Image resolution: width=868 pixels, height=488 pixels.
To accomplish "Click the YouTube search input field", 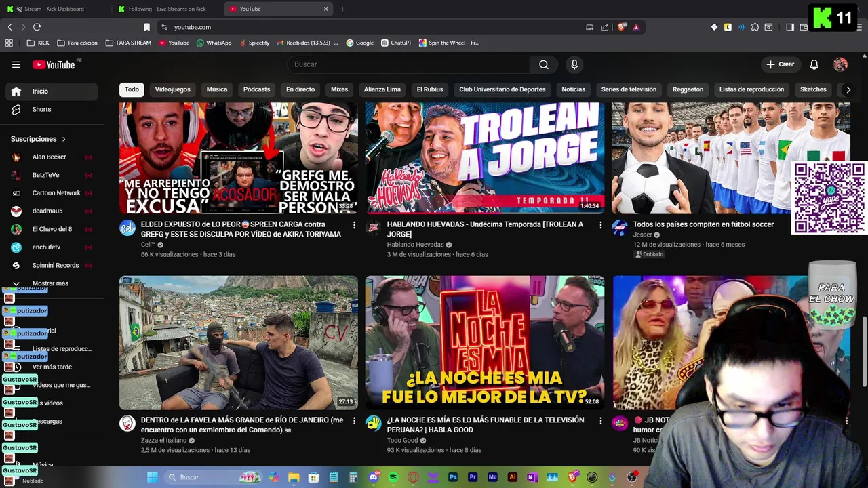I will pos(409,64).
